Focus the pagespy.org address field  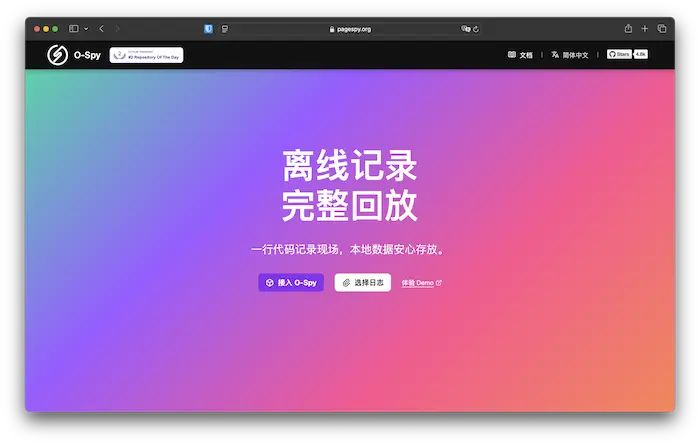coord(350,29)
